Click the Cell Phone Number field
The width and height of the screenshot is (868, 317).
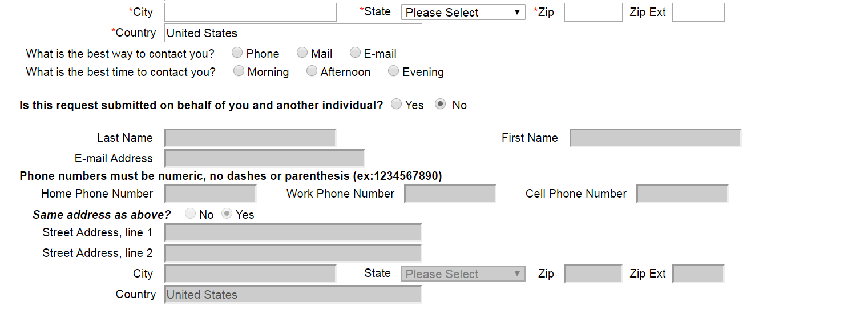[x=682, y=194]
